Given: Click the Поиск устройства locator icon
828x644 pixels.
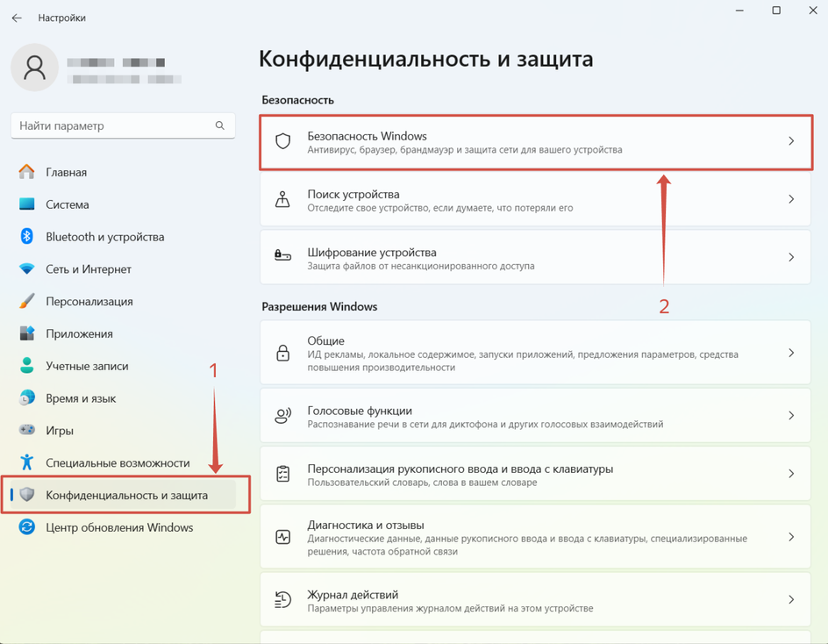Looking at the screenshot, I should click(283, 199).
